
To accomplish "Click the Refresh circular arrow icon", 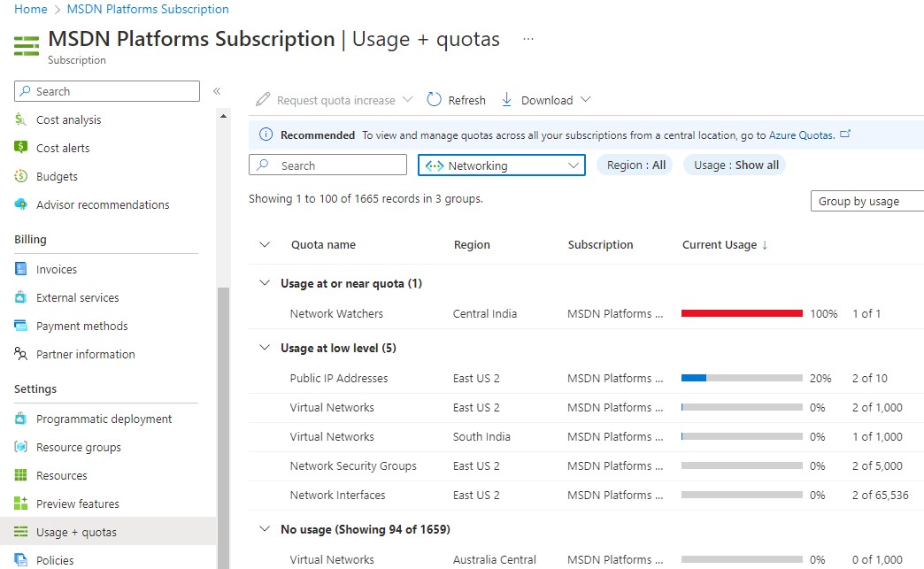I will click(435, 99).
